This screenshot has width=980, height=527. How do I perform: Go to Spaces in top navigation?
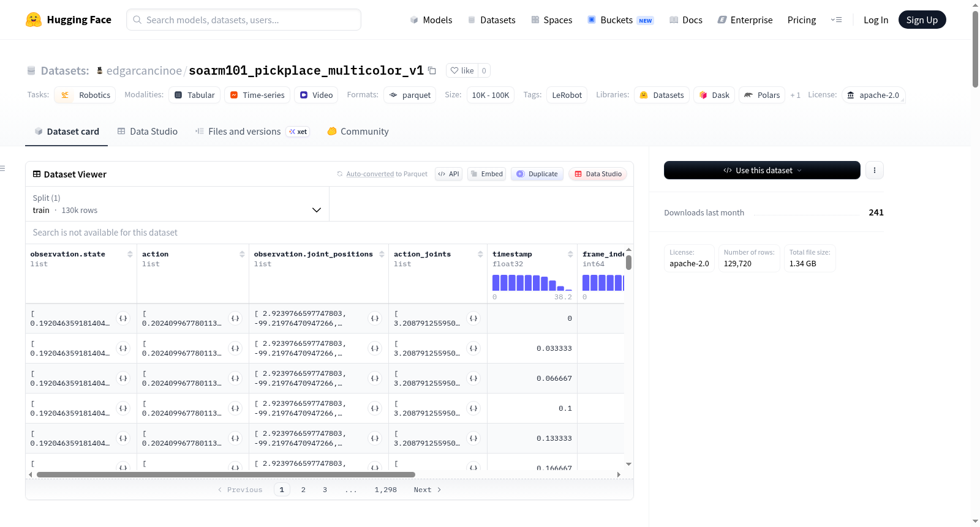pyautogui.click(x=552, y=20)
